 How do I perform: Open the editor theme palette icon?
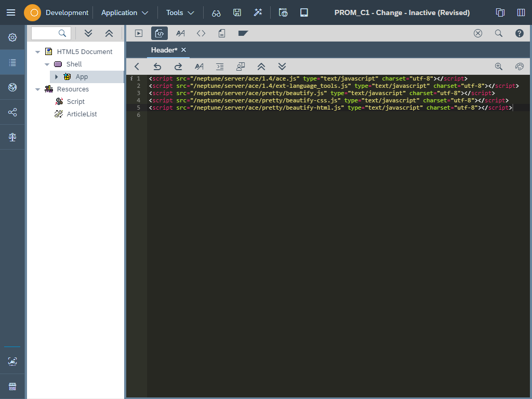(x=519, y=66)
